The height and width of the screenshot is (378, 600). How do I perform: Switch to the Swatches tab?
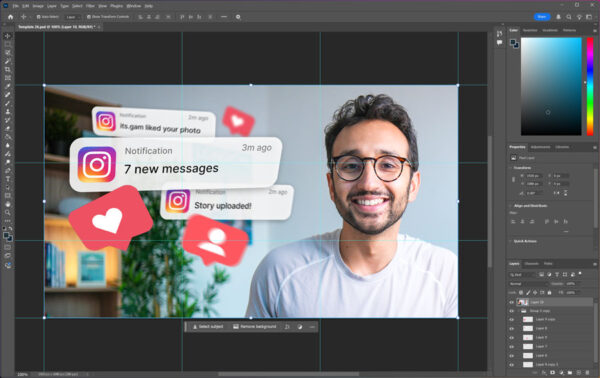[530, 30]
